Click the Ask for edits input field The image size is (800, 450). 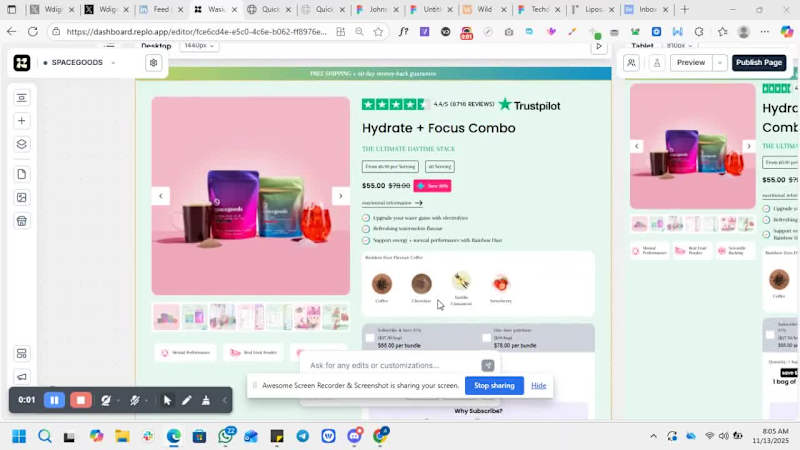click(393, 365)
